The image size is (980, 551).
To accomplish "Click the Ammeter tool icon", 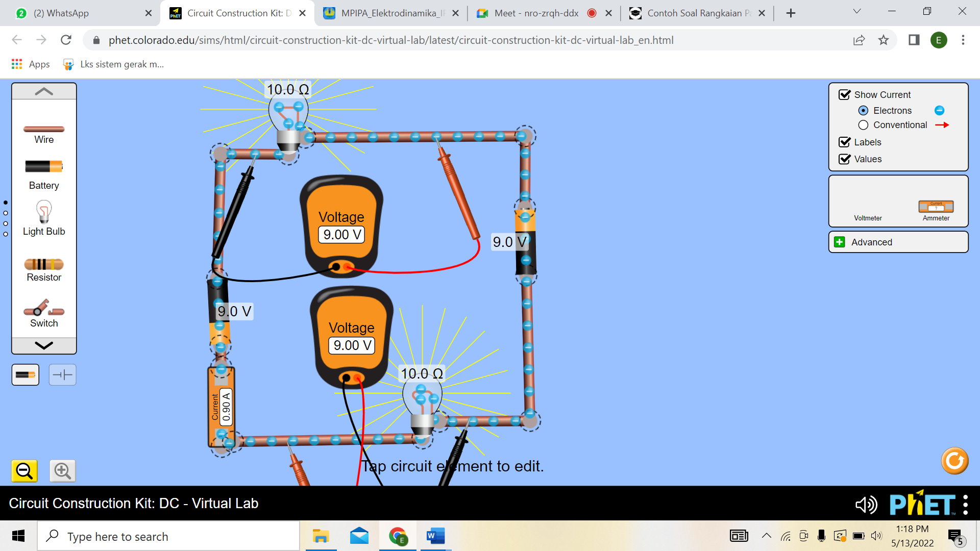I will pyautogui.click(x=936, y=207).
